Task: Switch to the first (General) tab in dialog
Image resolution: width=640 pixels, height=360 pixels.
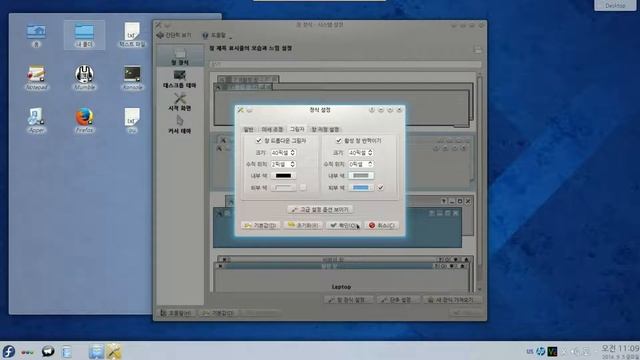Action: pos(249,129)
